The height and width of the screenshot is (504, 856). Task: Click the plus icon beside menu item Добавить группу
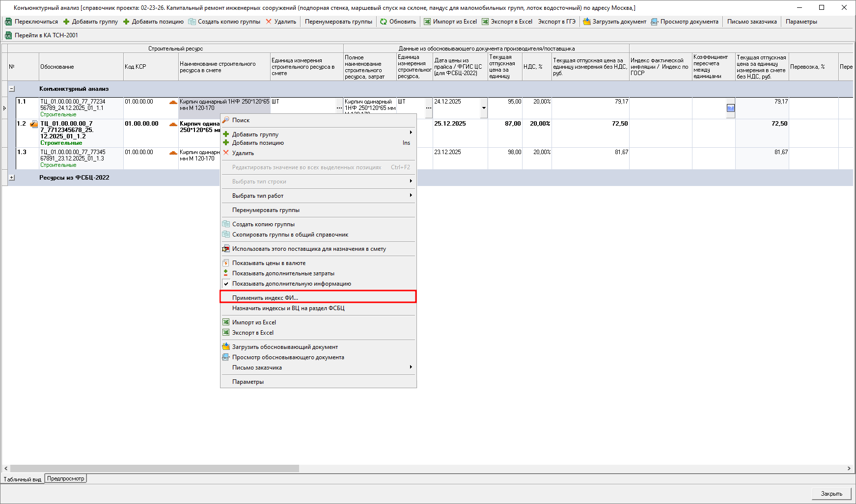(226, 134)
